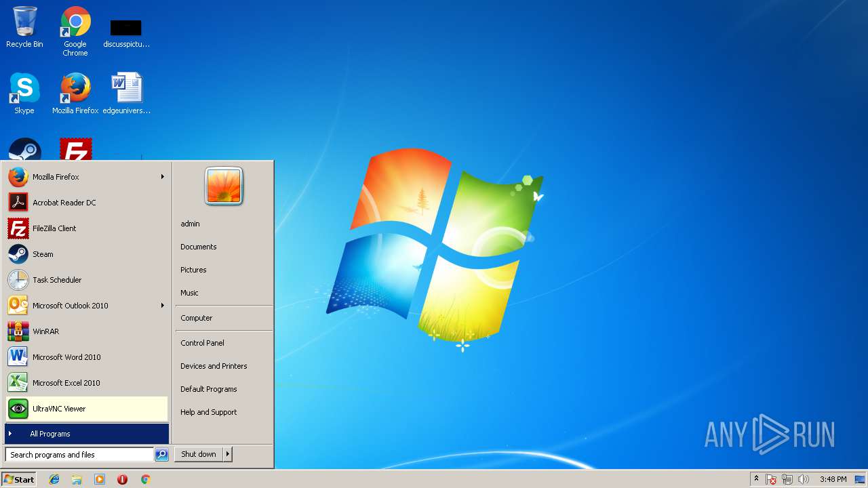Viewport: 868px width, 488px height.
Task: Click the Shut down button
Action: tap(199, 454)
